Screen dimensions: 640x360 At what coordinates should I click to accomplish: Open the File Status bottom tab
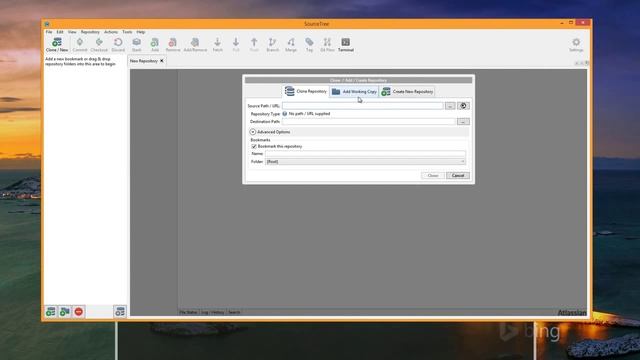point(188,312)
